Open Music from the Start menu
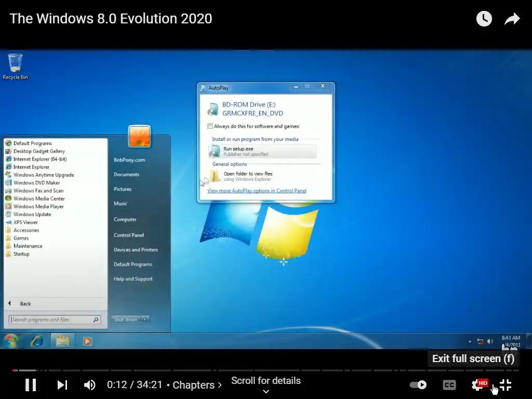 [x=121, y=204]
